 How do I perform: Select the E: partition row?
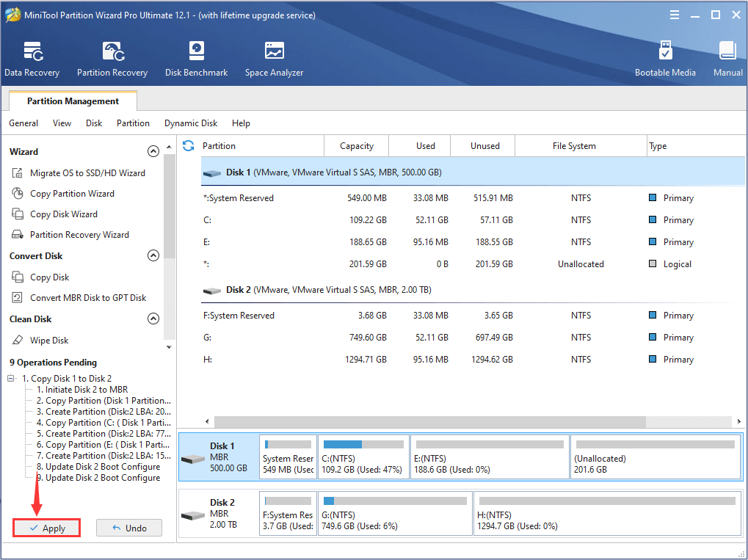(473, 242)
